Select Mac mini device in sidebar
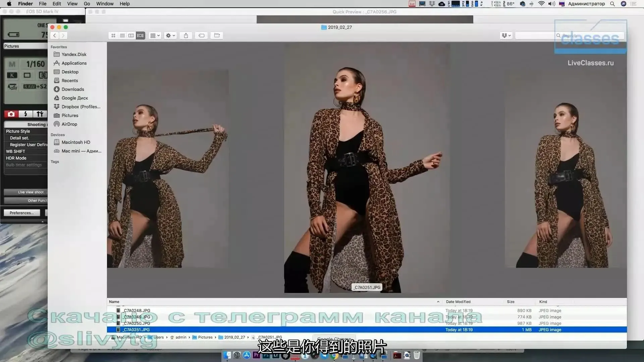 point(81,151)
